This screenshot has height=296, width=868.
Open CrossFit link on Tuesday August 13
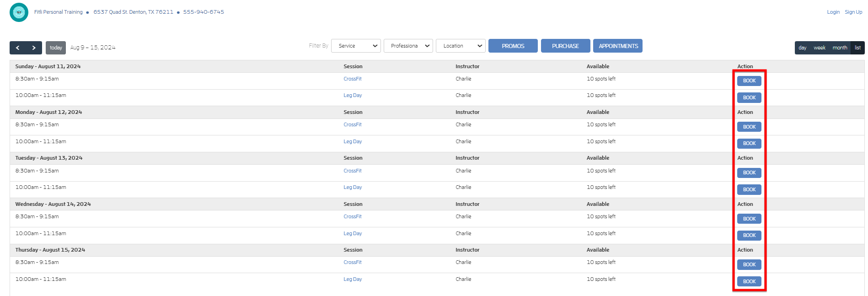[353, 171]
